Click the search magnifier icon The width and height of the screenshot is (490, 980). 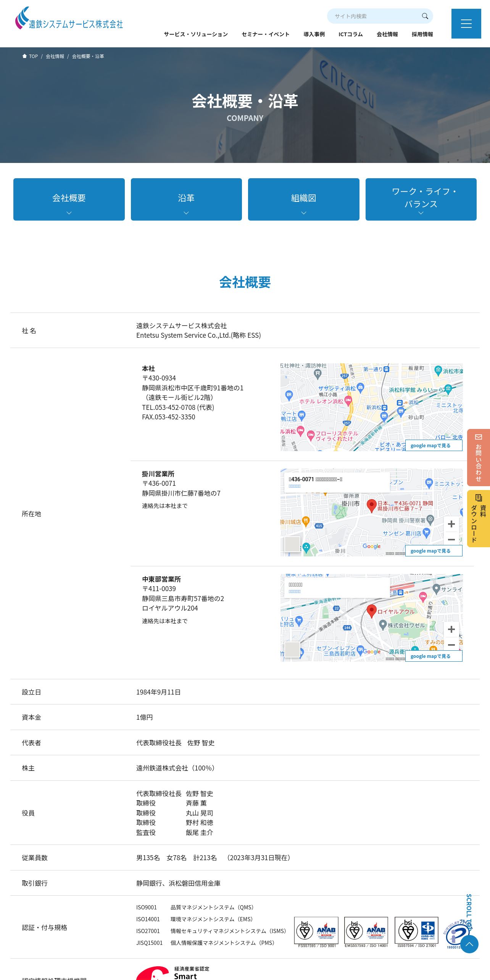click(x=425, y=16)
